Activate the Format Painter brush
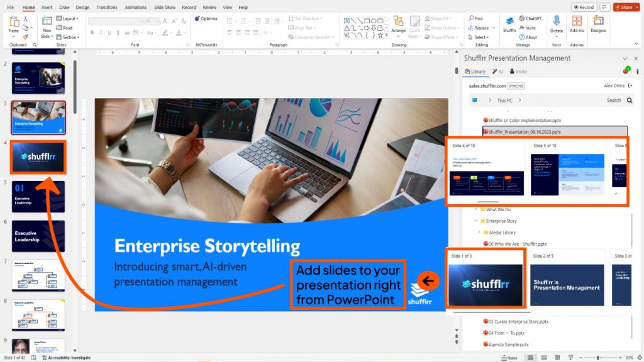This screenshot has width=644, height=362. coord(25,37)
